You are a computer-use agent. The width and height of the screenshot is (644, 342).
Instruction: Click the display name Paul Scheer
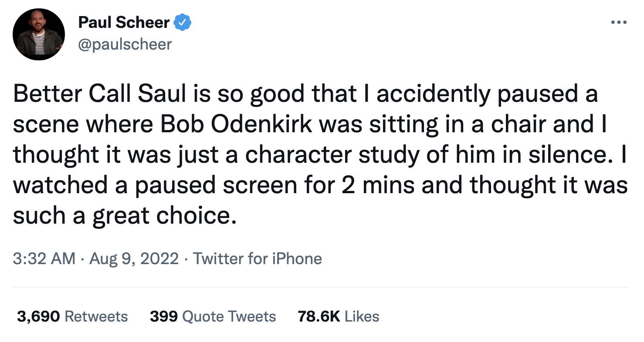point(124,22)
